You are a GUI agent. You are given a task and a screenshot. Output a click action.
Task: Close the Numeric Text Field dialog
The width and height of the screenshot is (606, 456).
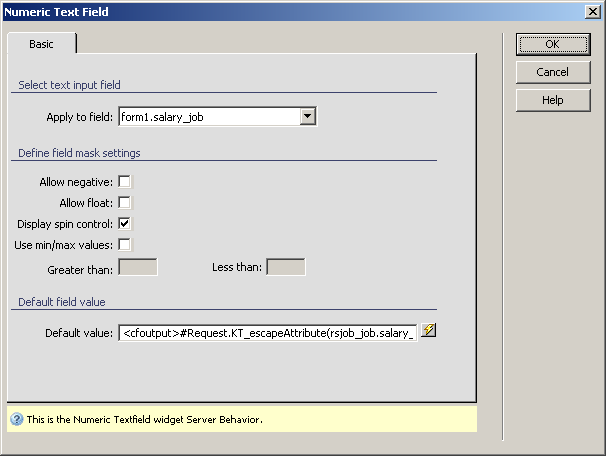(591, 11)
